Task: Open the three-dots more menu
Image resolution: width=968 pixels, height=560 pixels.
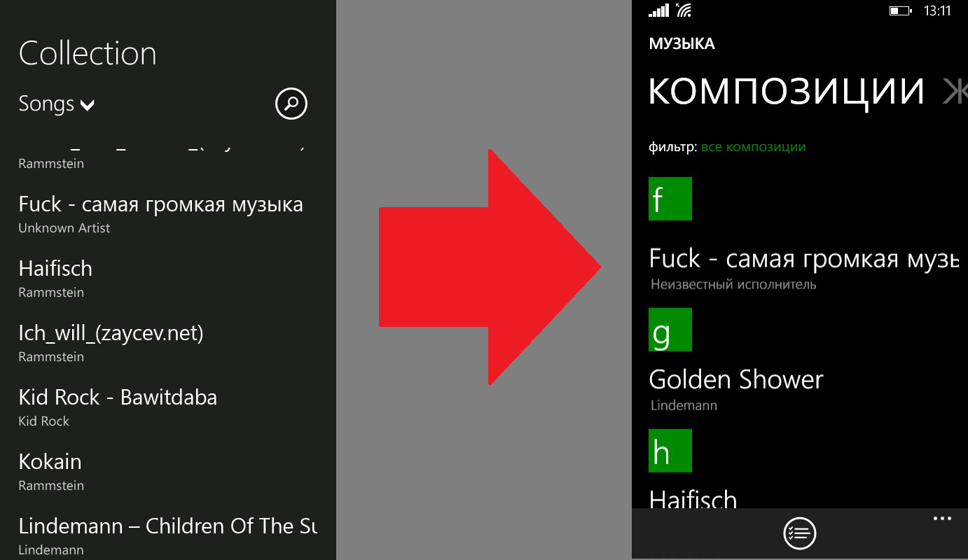Action: click(942, 519)
